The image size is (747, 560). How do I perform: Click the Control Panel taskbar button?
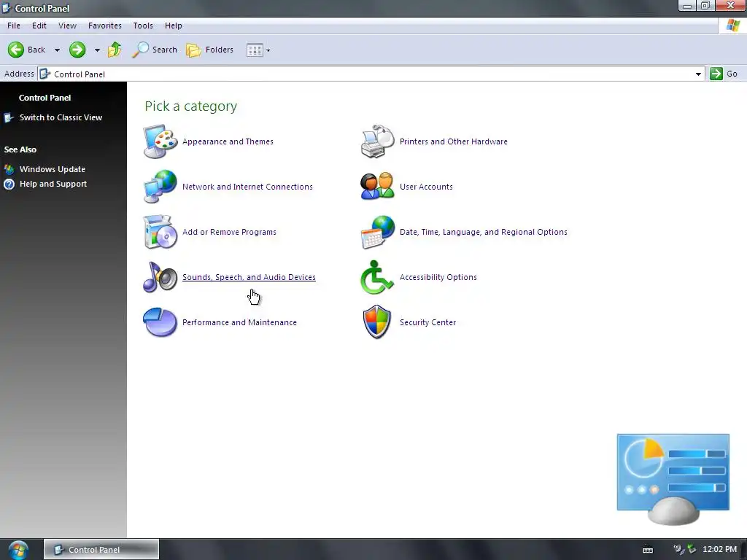[101, 550]
